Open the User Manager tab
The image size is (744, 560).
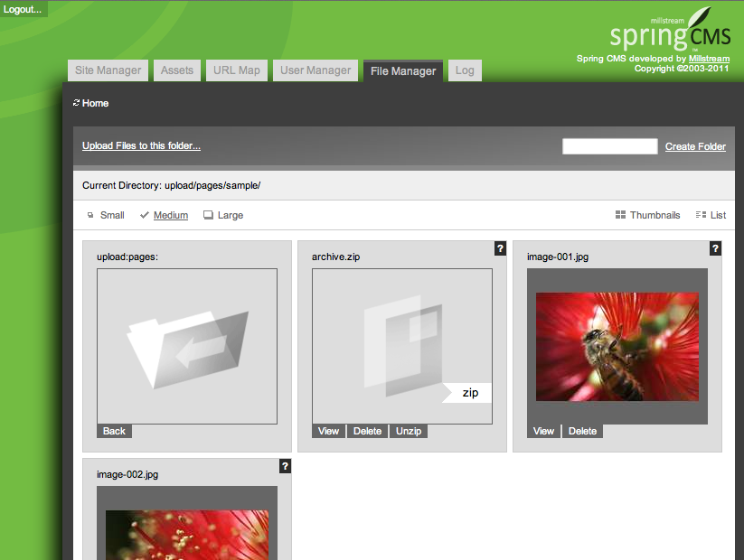pyautogui.click(x=315, y=70)
